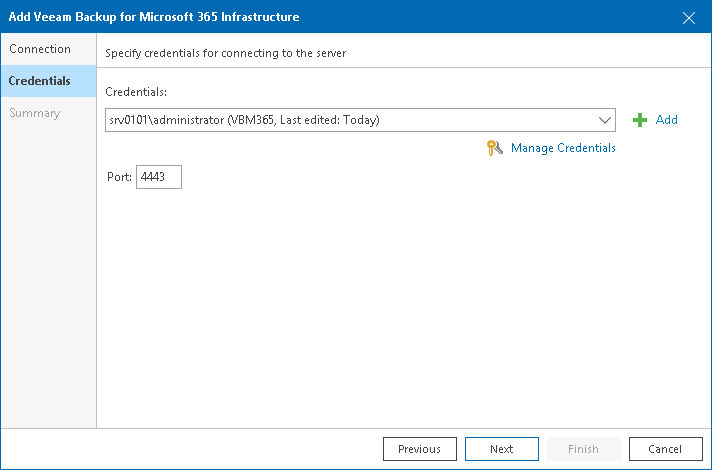Screen dimensions: 712x470
Task: Go to the Connection step
Action: 48,49
